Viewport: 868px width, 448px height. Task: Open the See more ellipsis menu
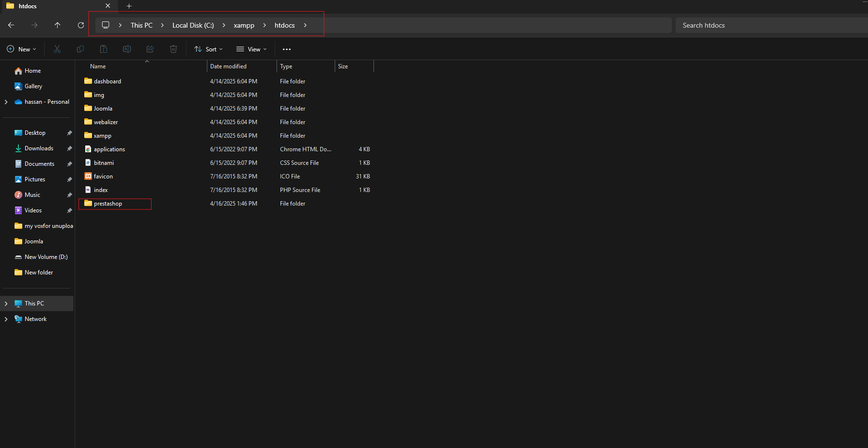click(287, 49)
